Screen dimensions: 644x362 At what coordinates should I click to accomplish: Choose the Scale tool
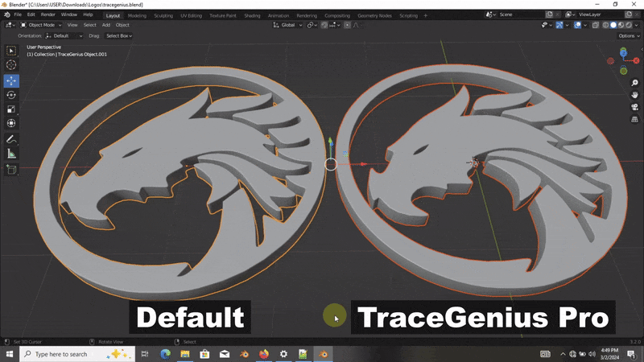click(11, 109)
